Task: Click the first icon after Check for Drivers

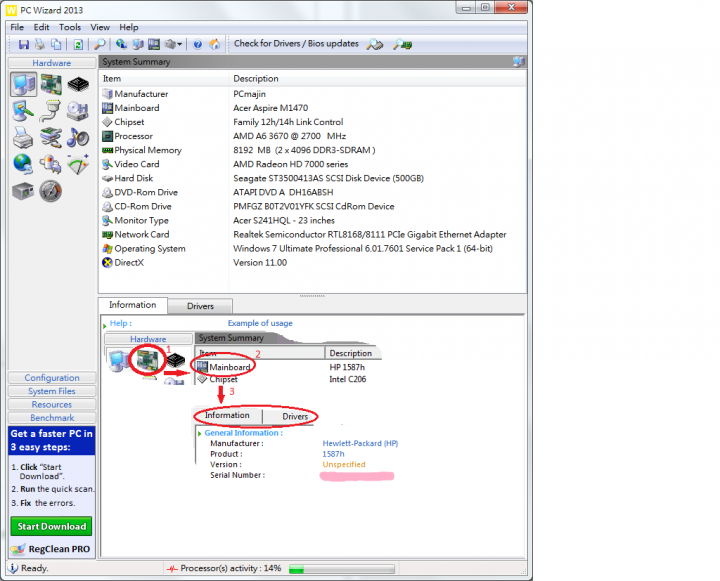Action: [375, 45]
